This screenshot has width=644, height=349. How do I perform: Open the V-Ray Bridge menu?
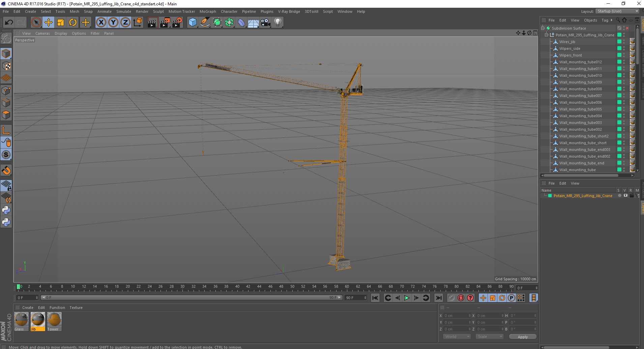tap(289, 11)
